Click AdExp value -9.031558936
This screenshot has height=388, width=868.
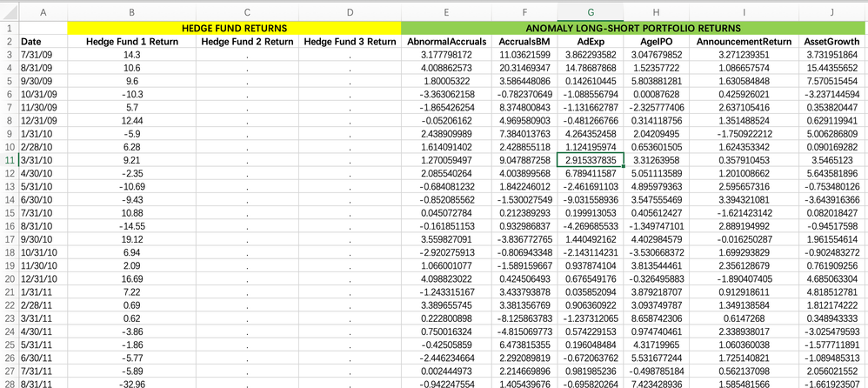click(590, 198)
